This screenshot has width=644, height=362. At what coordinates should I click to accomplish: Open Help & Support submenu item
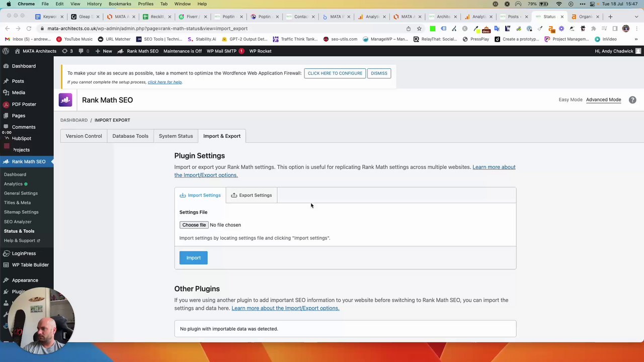[x=22, y=240]
